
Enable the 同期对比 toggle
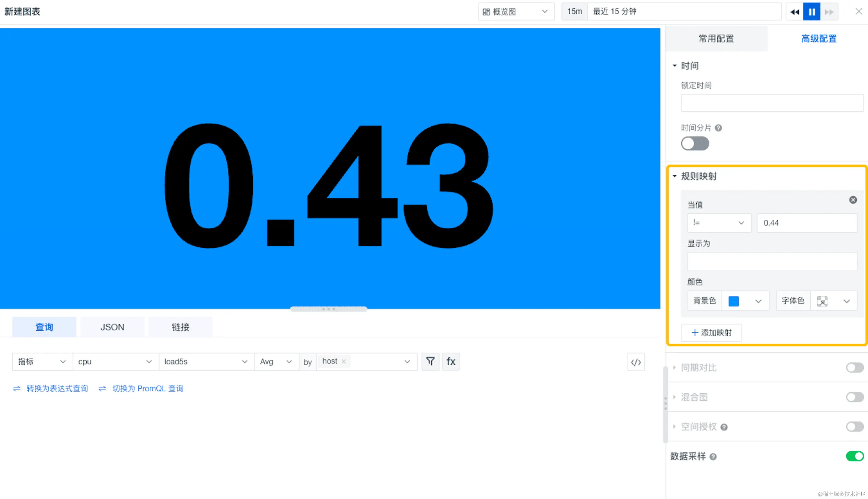(x=854, y=367)
